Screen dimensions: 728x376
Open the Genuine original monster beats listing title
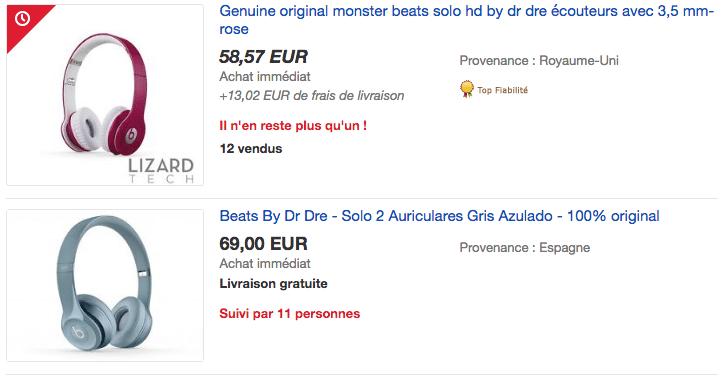(x=466, y=20)
